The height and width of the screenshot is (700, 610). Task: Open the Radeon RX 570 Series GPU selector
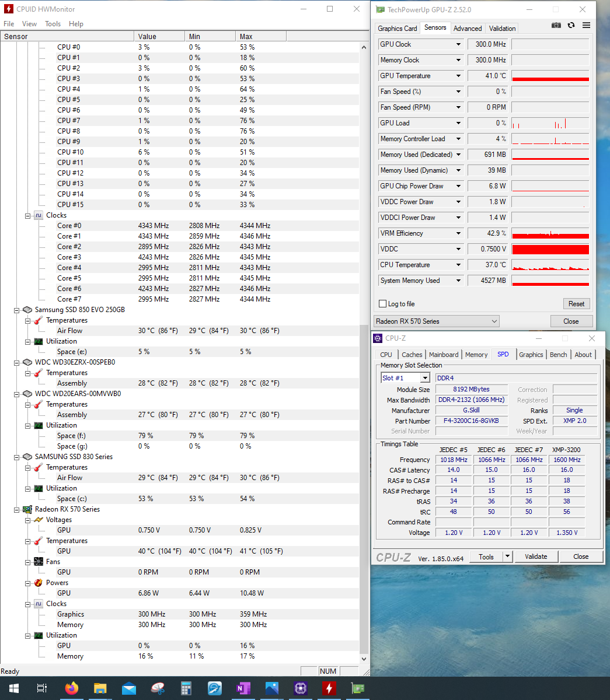[437, 321]
